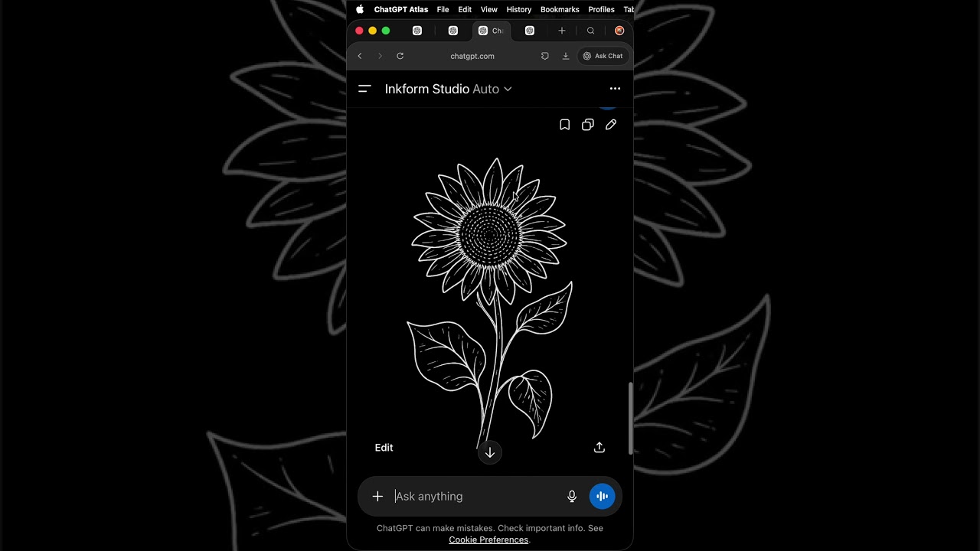Screen dimensions: 980x551
Task: Open the Bookmarks menu
Action: [560, 9]
